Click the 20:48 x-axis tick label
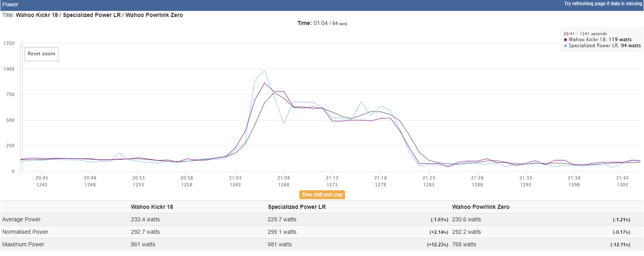 [x=90, y=178]
